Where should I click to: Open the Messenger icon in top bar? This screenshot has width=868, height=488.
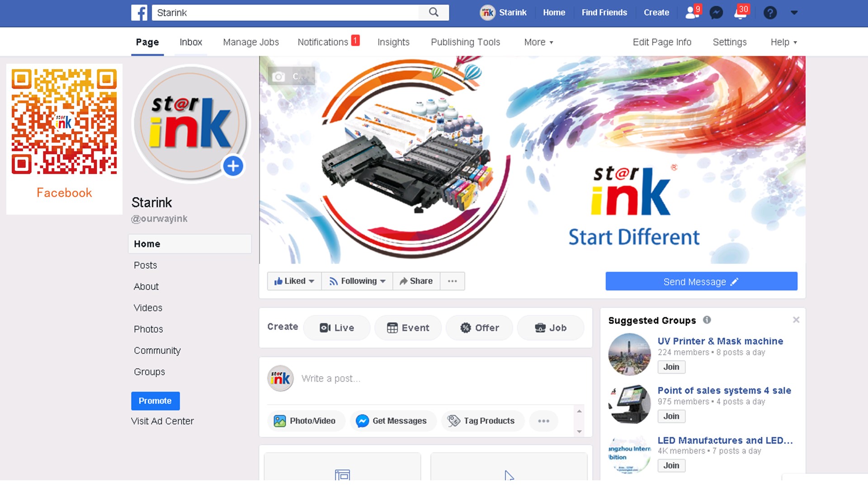click(716, 13)
